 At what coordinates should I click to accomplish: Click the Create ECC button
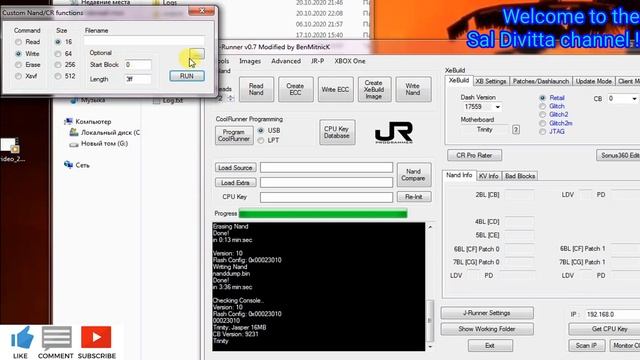(295, 89)
